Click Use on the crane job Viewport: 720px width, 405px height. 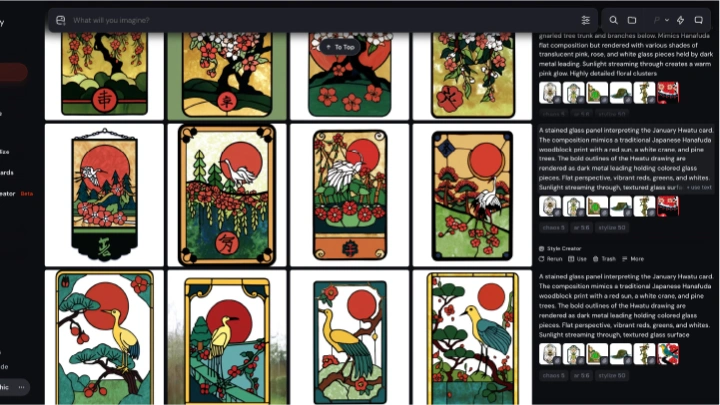point(577,259)
